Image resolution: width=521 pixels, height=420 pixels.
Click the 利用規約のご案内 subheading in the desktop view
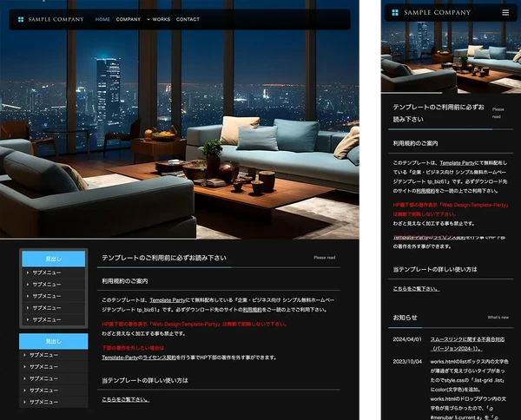125,281
